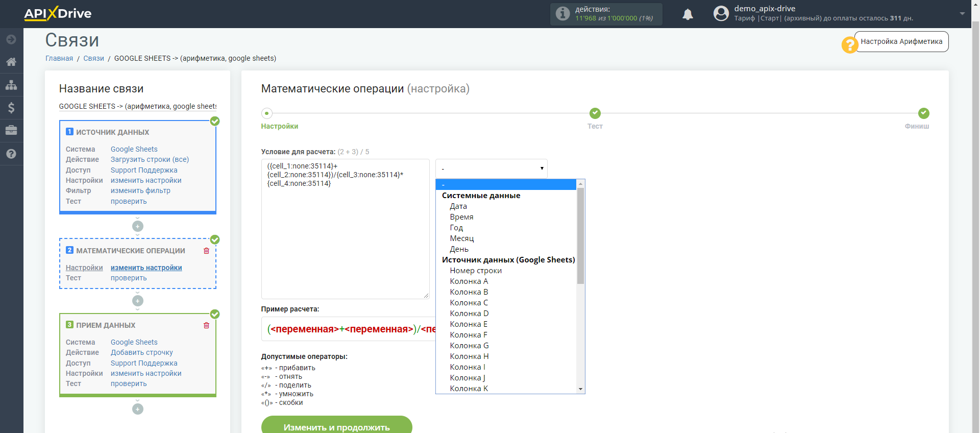The height and width of the screenshot is (433, 980).
Task: Delete the Прием данных block
Action: tap(207, 325)
